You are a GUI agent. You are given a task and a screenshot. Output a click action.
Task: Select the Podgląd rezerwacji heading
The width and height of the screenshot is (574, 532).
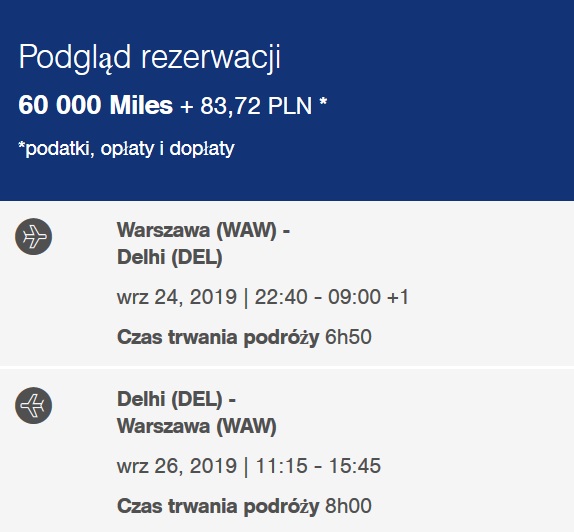coord(150,57)
